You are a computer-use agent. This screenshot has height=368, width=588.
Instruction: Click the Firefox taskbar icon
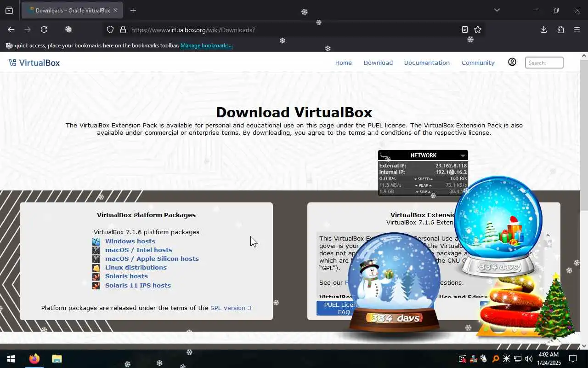tap(34, 359)
